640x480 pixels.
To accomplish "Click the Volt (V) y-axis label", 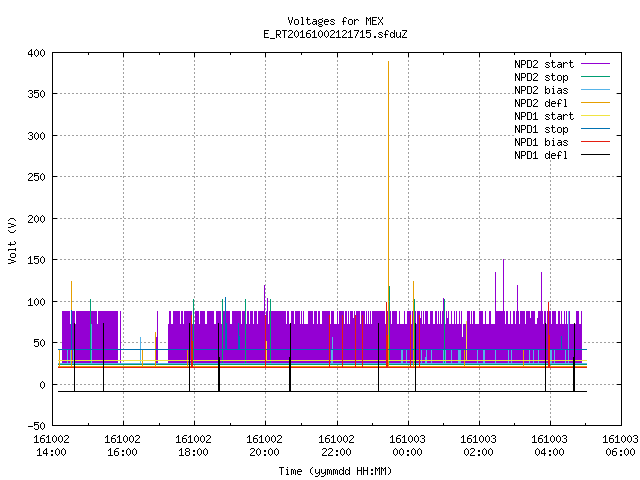I will (x=12, y=240).
